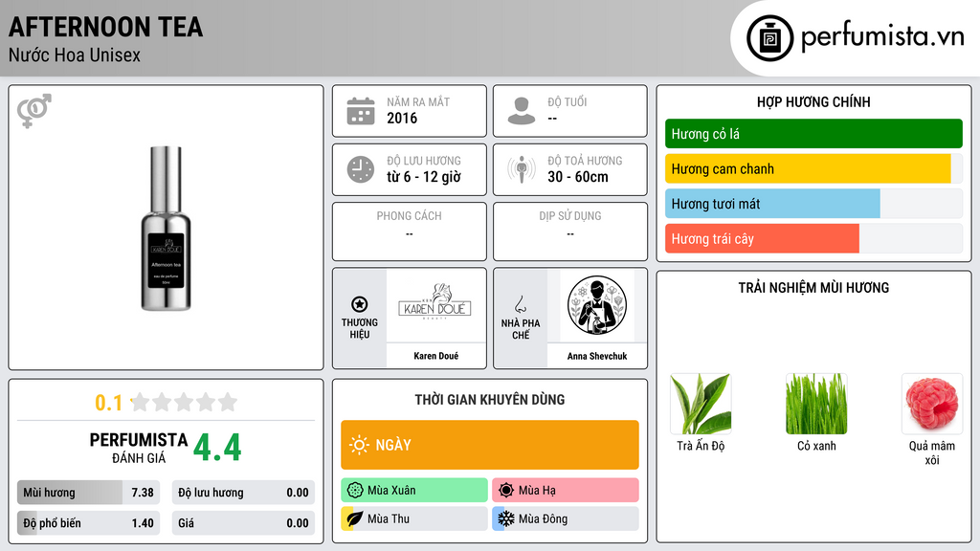Image resolution: width=980 pixels, height=551 pixels.
Task: Click the clock icon for Độ Lưu Hương
Action: coord(361,169)
